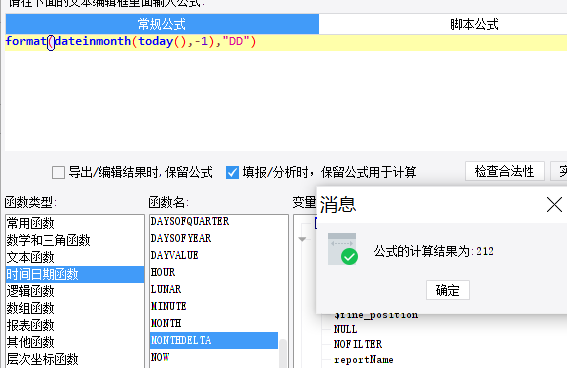Click the 公式的计算结果为:212 result text
Viewport: 567px width, 368px height.
[x=434, y=251]
